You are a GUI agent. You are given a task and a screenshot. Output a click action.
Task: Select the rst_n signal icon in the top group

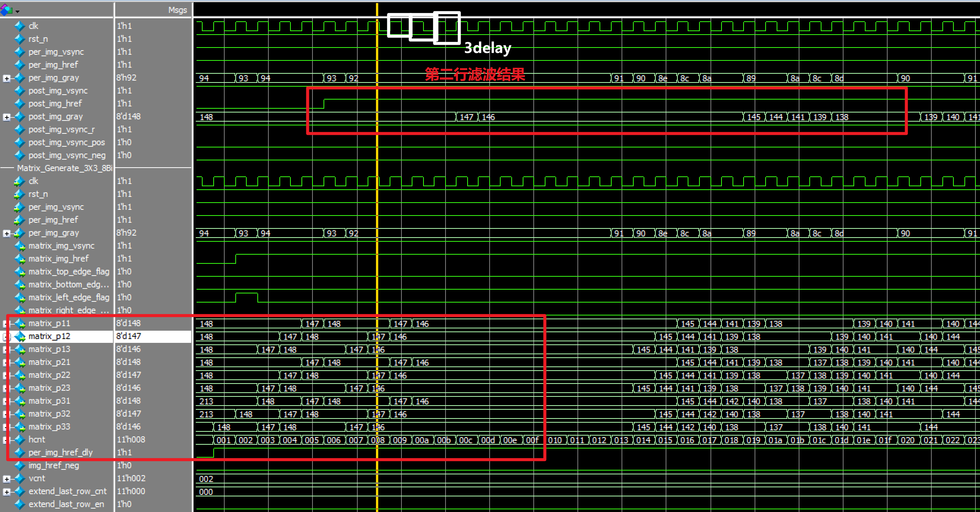[20, 39]
